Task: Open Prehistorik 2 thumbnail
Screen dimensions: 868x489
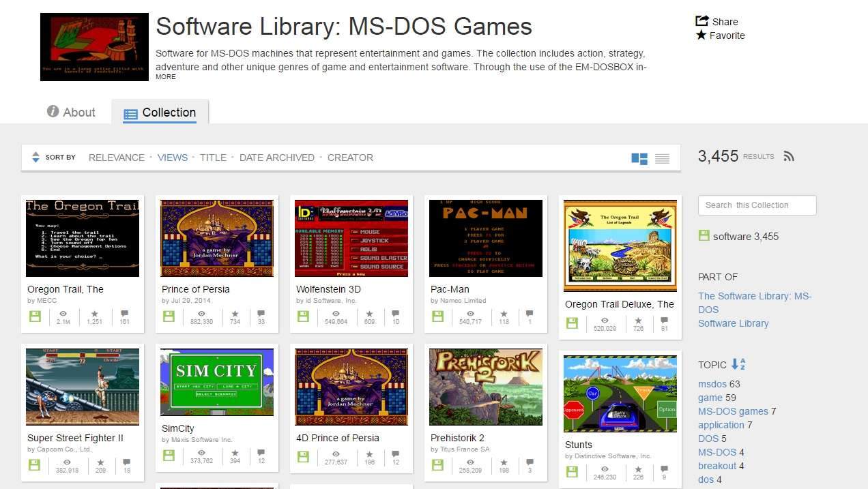Action: pyautogui.click(x=486, y=387)
